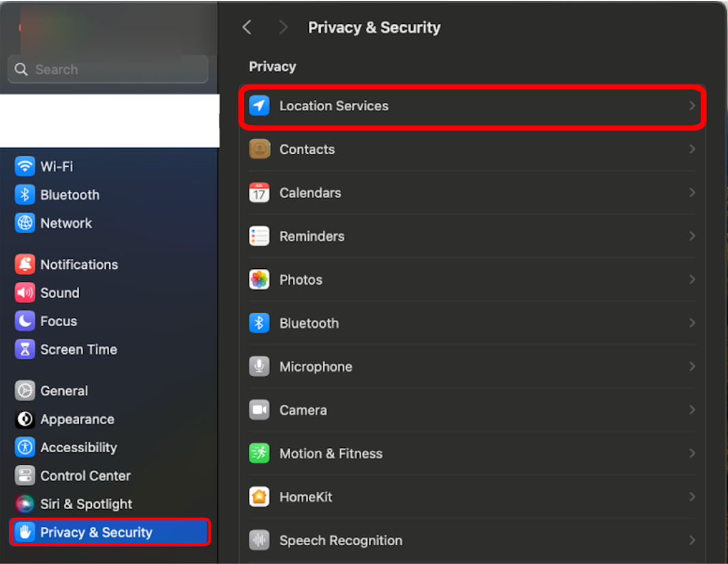The image size is (728, 564).
Task: Open the Location Services label
Action: [334, 106]
